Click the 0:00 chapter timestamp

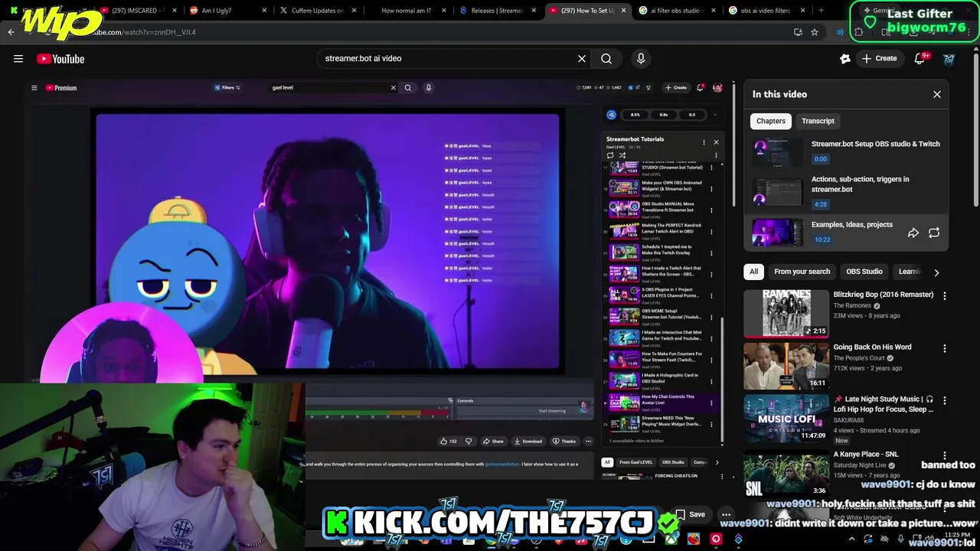821,159
